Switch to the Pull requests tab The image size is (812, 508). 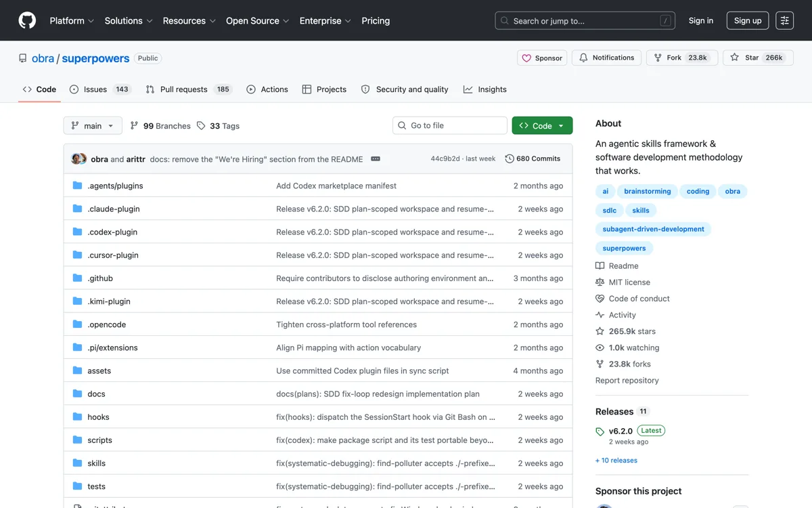(189, 89)
